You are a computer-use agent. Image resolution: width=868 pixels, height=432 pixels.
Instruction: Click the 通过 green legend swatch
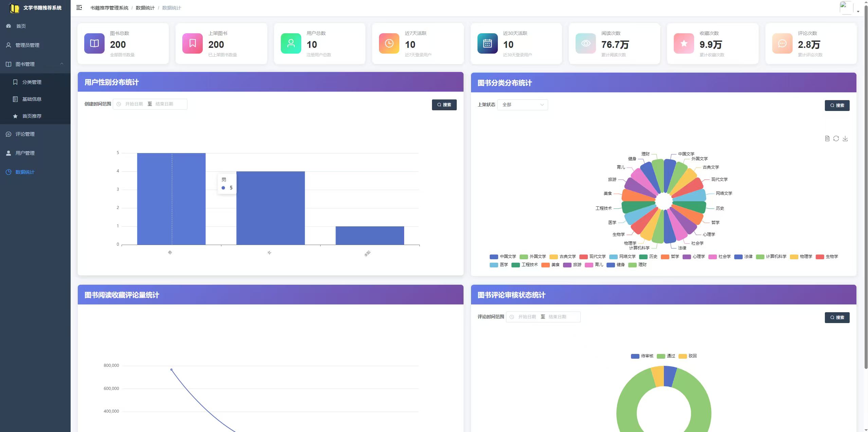tap(661, 356)
